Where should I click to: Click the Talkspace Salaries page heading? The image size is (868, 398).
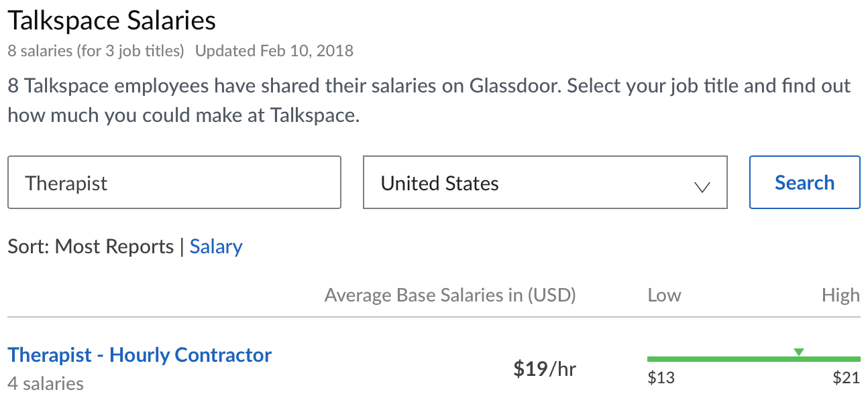(x=112, y=21)
